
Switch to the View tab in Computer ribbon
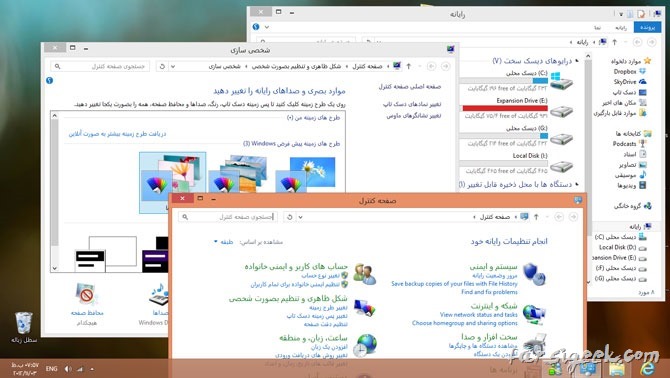click(597, 27)
